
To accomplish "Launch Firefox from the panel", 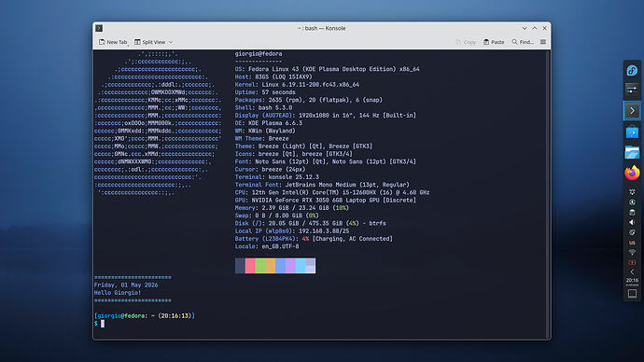I will [x=632, y=173].
